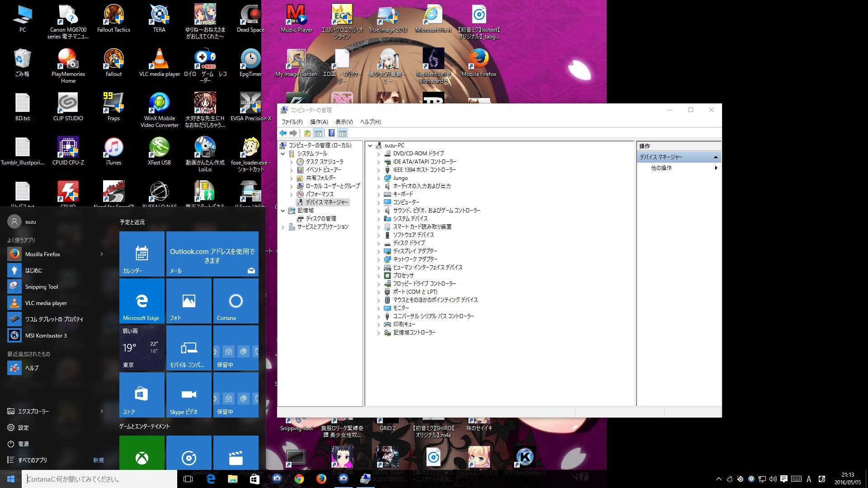The image size is (868, 488).
Task: Select キーボード device category
Action: point(403,194)
